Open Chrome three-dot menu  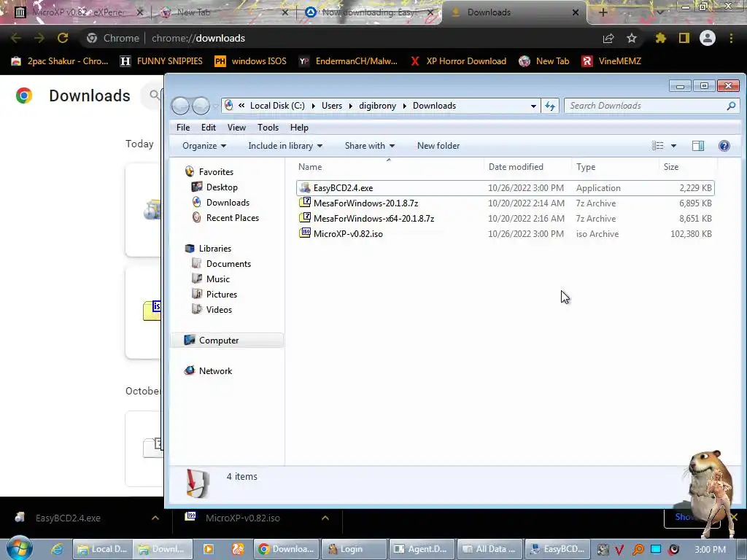[731, 38]
